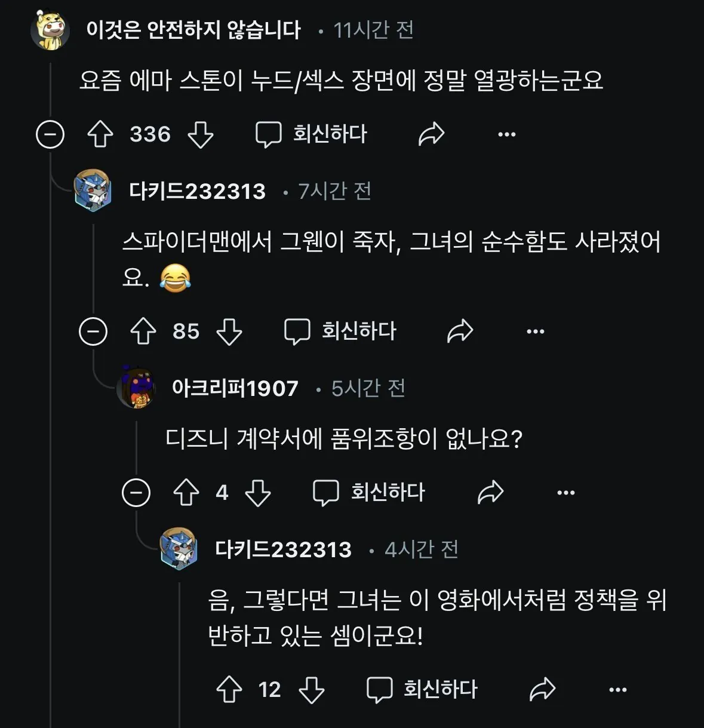
Task: Downvote the comment with 336 votes
Action: pos(201,134)
